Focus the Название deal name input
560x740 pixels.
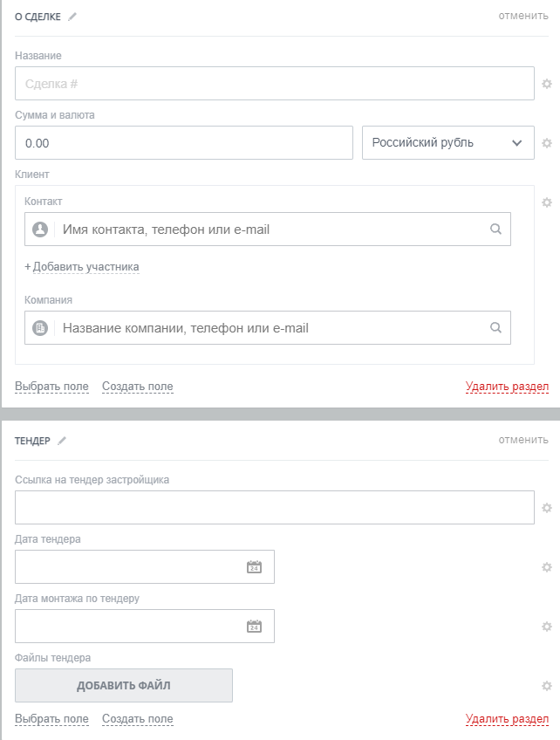click(274, 84)
